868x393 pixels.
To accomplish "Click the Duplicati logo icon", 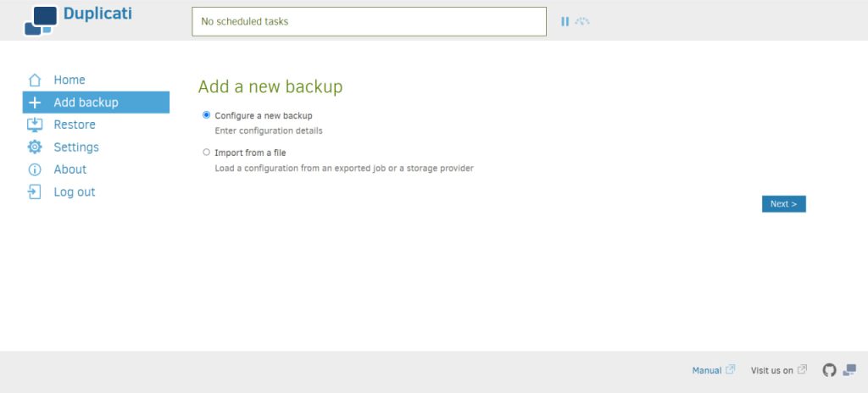I will 40,20.
